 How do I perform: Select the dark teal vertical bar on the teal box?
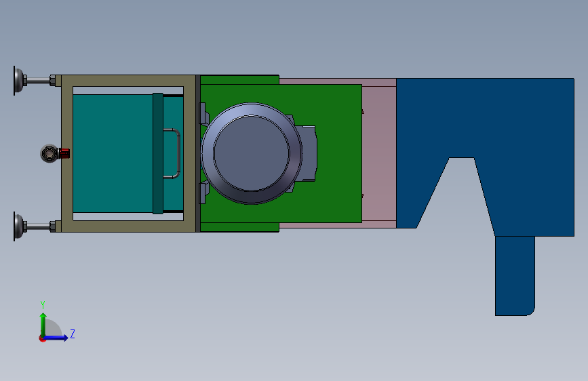pyautogui.click(x=158, y=153)
